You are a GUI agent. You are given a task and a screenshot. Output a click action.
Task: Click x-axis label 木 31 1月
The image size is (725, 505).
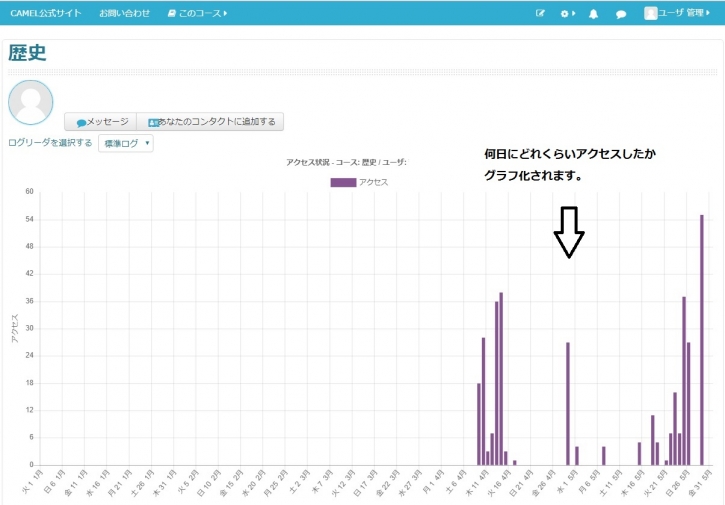[x=165, y=483]
